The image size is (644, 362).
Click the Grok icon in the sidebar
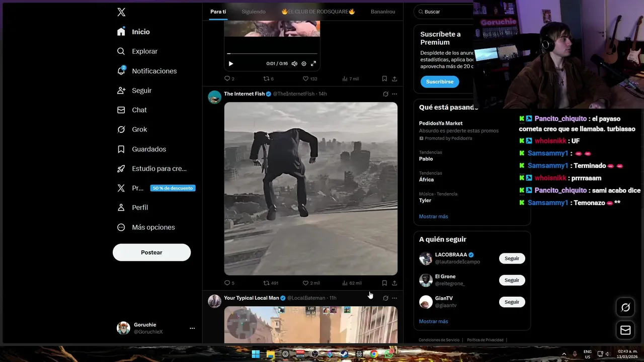[x=121, y=130]
